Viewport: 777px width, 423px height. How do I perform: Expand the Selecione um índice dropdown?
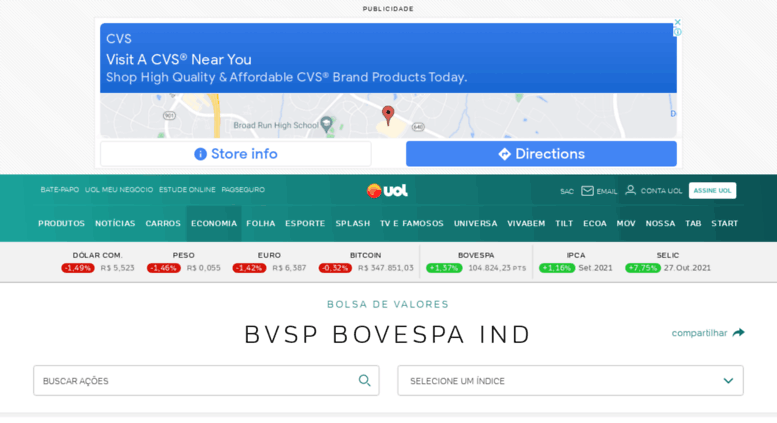[570, 380]
